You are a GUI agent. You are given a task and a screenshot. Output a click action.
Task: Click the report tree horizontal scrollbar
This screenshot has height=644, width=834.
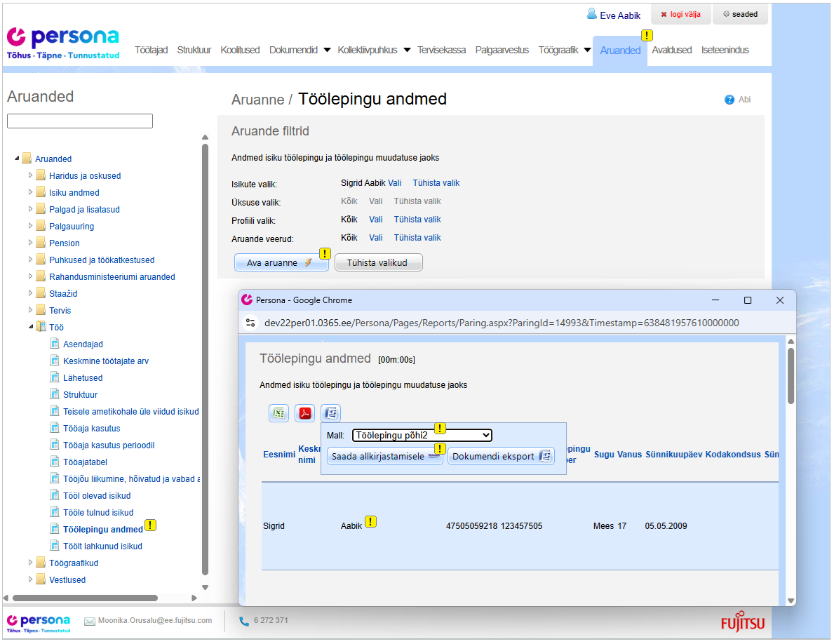pos(85,599)
